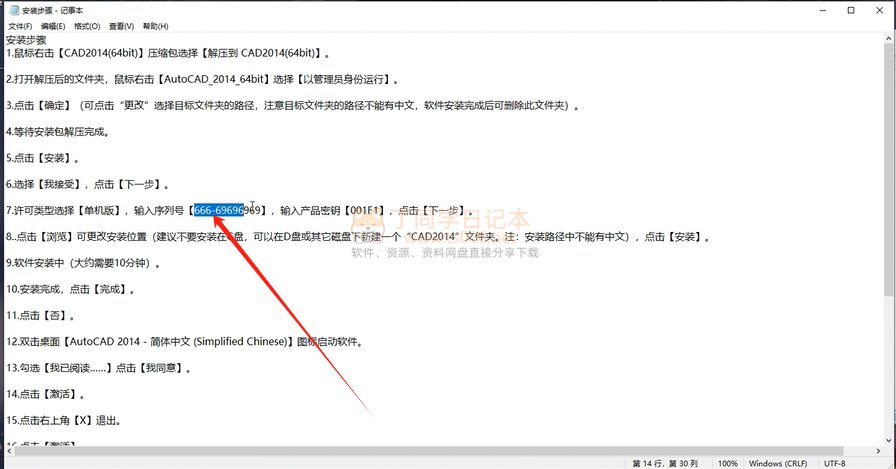This screenshot has height=469, width=896.
Task: Click line 6 选择【我接受】
Action: (x=88, y=185)
